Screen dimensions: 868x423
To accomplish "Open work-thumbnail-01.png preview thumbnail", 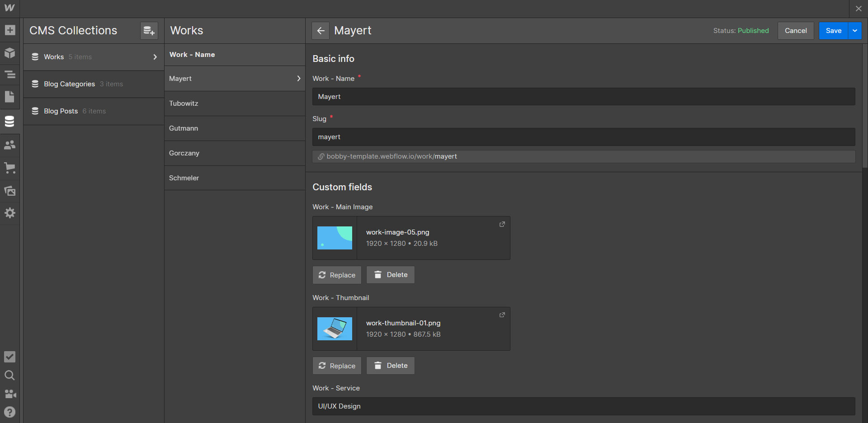I will 335,329.
